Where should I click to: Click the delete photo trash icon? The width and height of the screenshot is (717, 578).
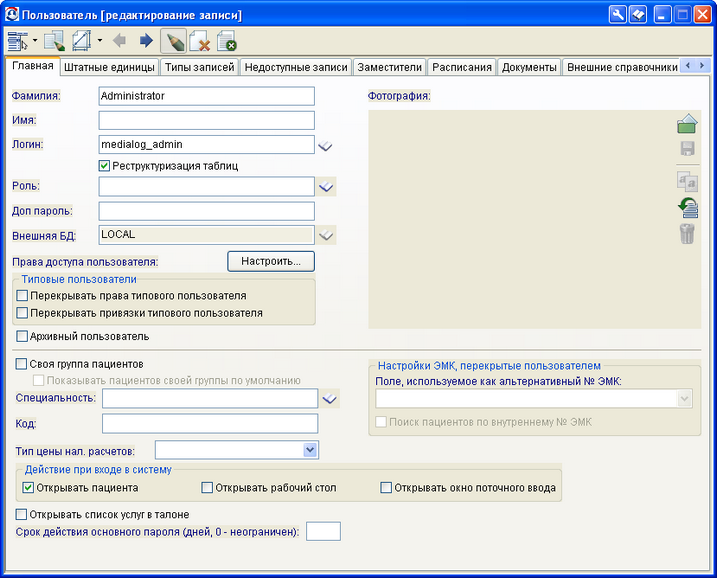click(687, 234)
